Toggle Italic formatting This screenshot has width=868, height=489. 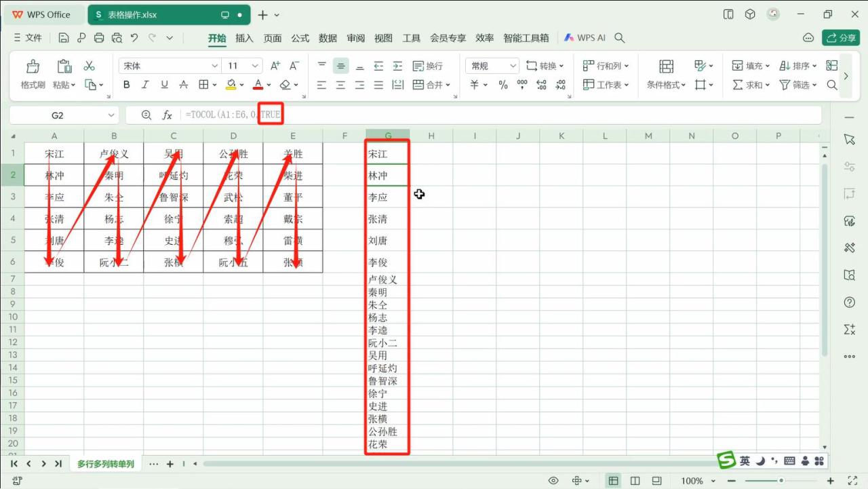tap(145, 85)
